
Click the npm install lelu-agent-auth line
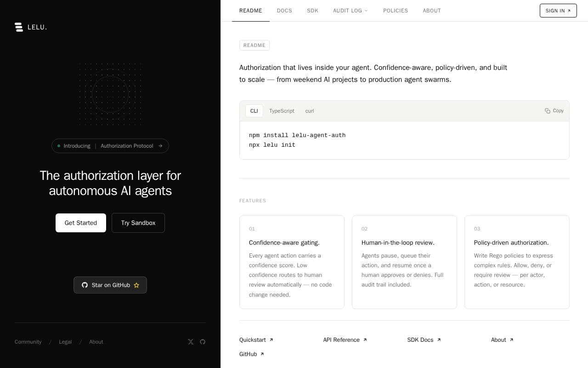click(x=297, y=135)
